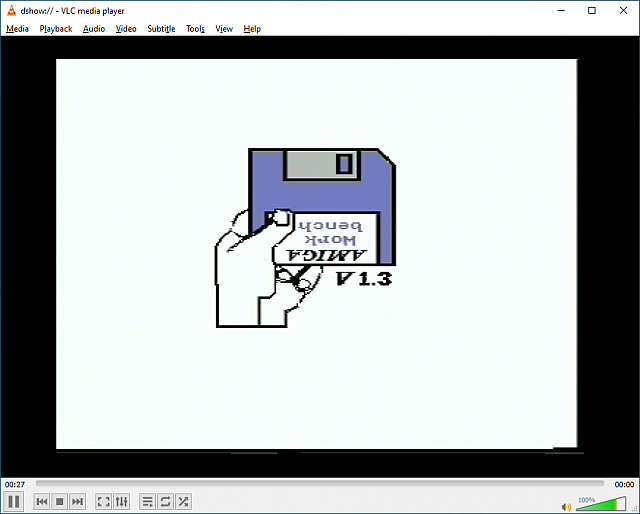Open the Video menu
The image size is (640, 514).
click(x=126, y=29)
